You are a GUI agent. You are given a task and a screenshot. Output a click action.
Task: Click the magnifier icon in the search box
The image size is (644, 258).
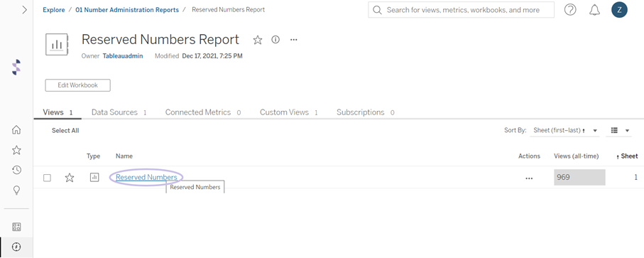pos(377,10)
